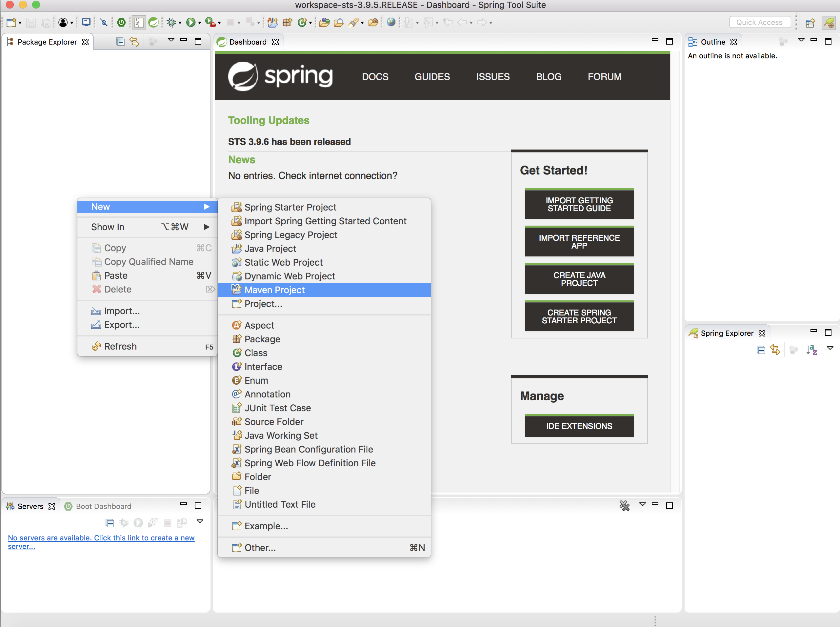Select the Package Explorer tab

pyautogui.click(x=48, y=42)
